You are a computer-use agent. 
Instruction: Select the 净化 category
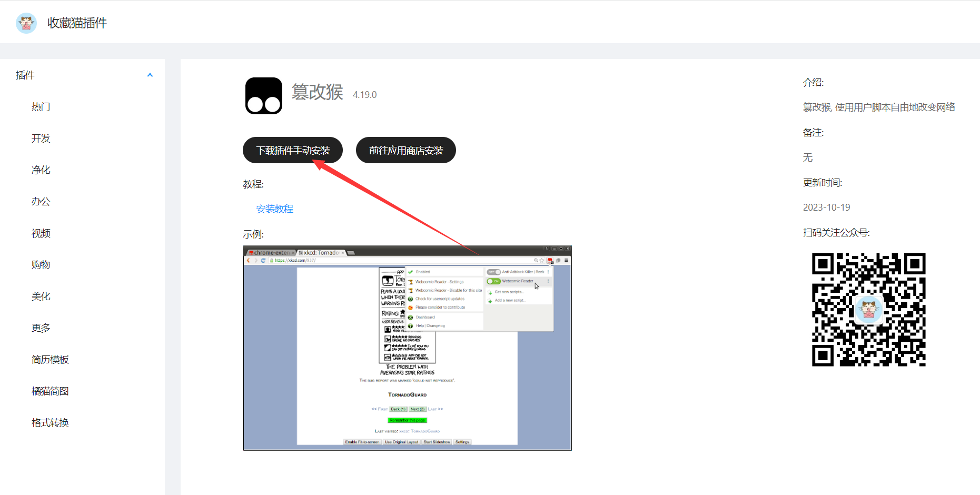coord(41,170)
